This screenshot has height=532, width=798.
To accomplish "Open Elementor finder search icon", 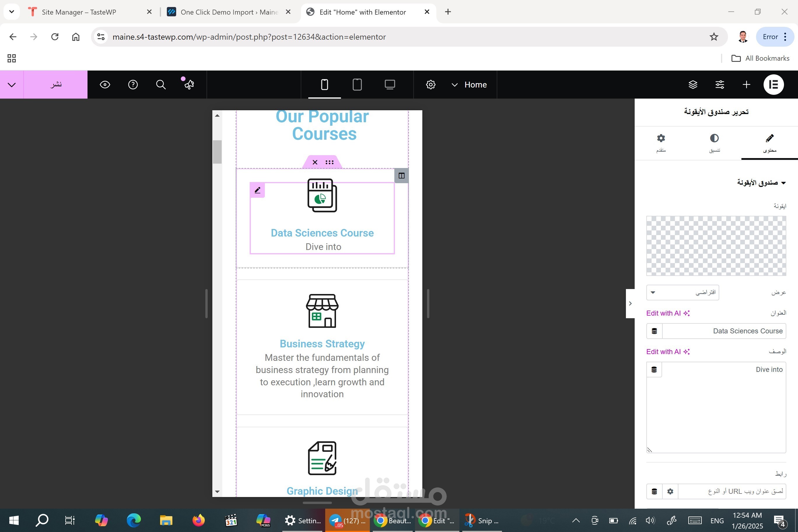I will 160,85.
